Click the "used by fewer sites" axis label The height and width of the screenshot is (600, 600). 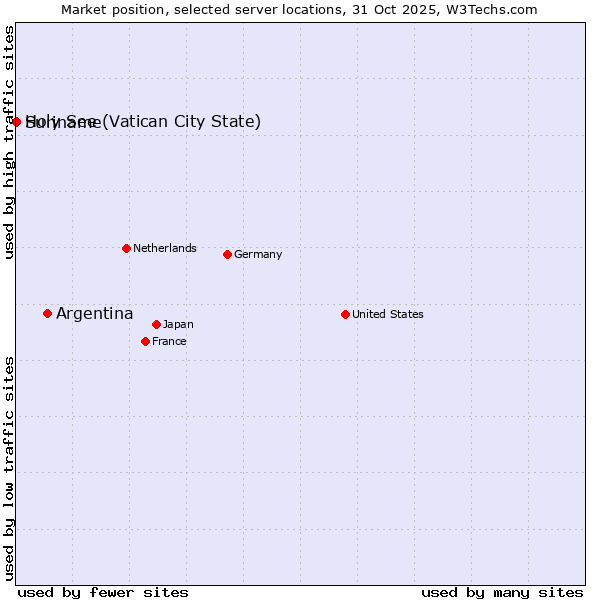click(103, 592)
